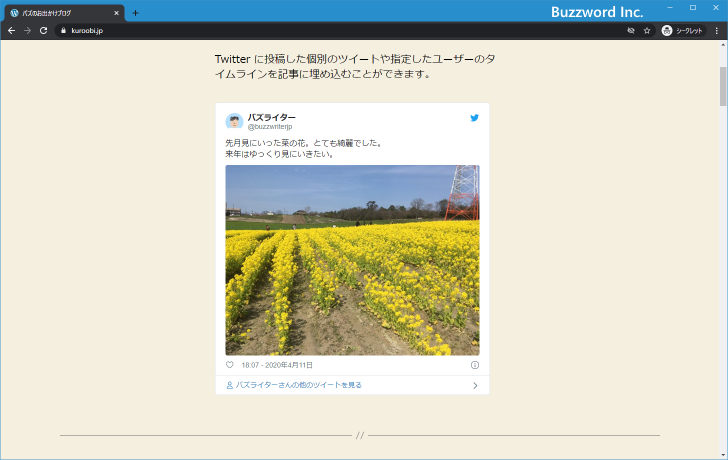Click the tweet text 先月見にいった菜の花

pyautogui.click(x=304, y=149)
